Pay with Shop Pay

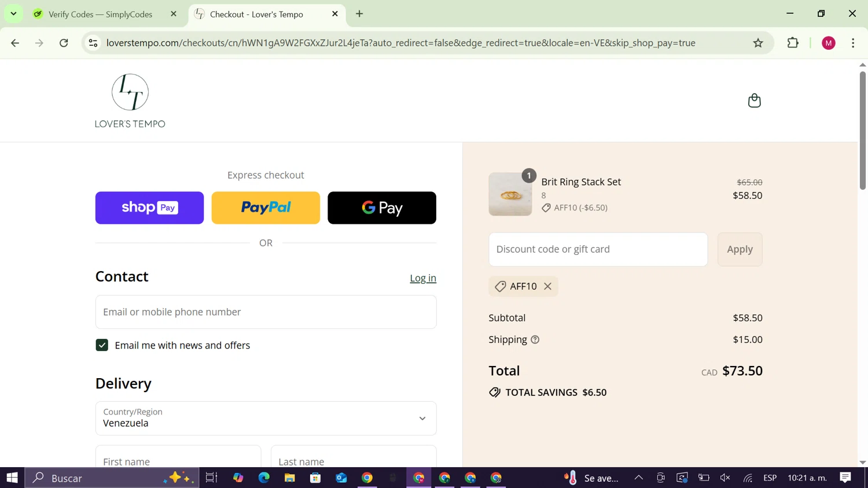point(149,208)
